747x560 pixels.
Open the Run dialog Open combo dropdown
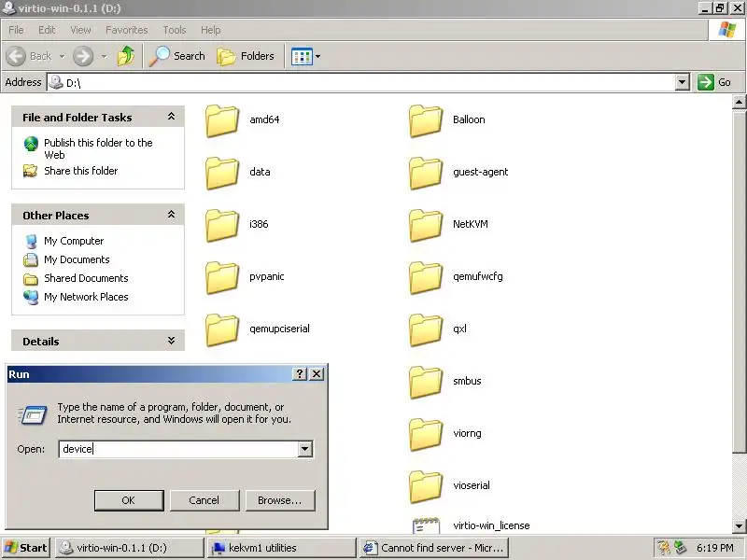[305, 449]
